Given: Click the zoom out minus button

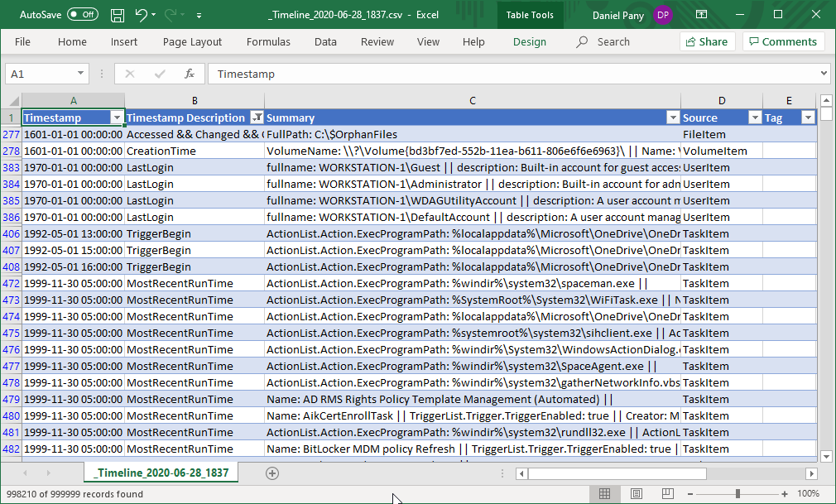Looking at the screenshot, I should click(x=690, y=494).
